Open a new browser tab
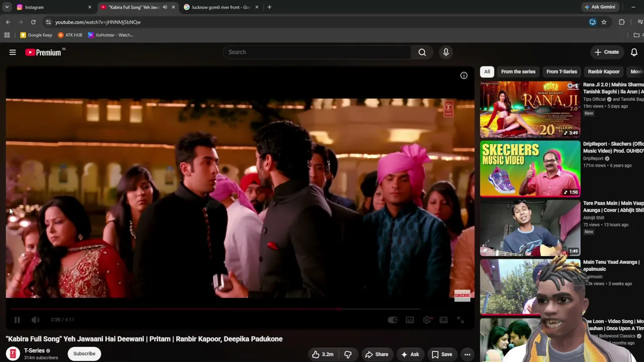 tap(269, 7)
